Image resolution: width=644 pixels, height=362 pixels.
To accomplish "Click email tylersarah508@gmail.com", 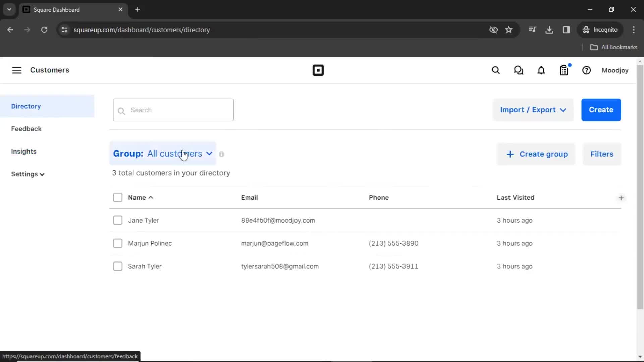I will click(280, 266).
